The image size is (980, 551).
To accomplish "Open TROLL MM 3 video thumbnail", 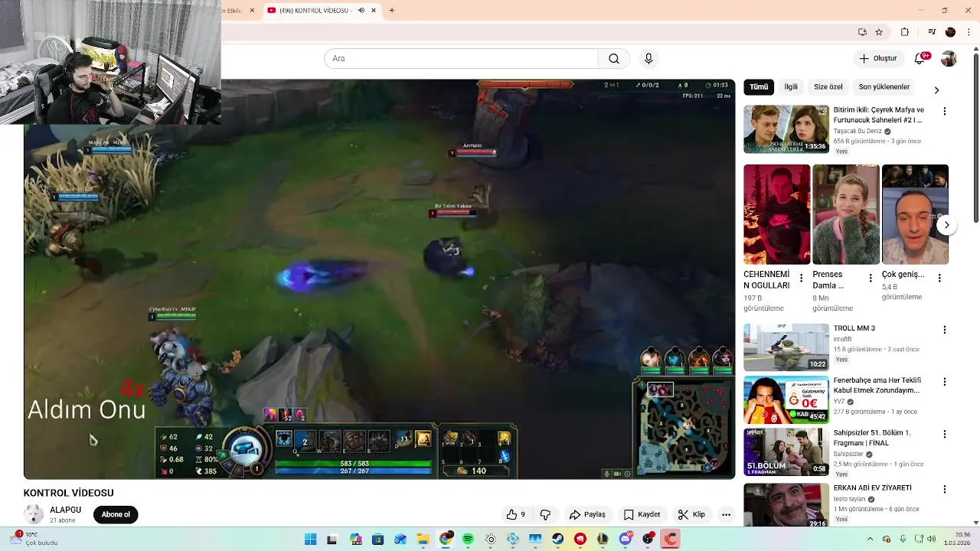I will (786, 347).
